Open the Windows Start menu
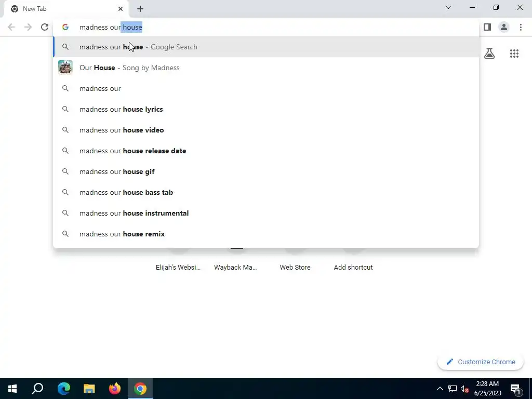 [12, 389]
